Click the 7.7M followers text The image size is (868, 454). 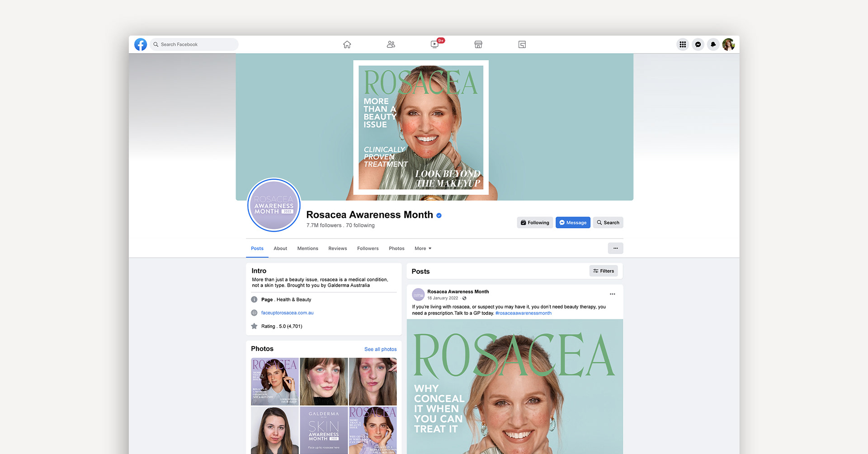coord(324,225)
